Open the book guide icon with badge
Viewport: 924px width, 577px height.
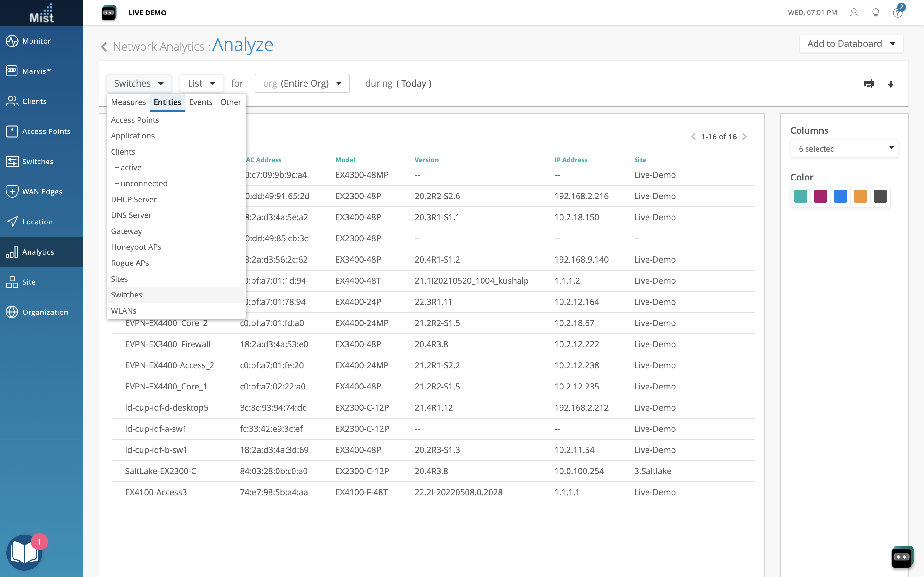(x=24, y=552)
